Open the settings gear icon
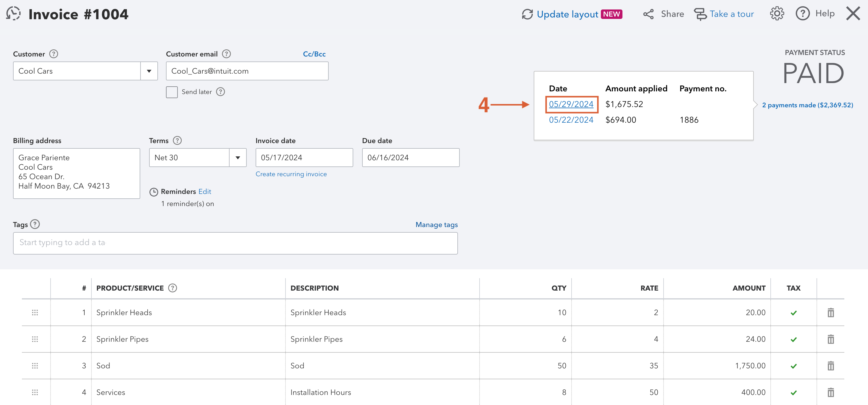Viewport: 868px width, 405px height. pyautogui.click(x=777, y=14)
